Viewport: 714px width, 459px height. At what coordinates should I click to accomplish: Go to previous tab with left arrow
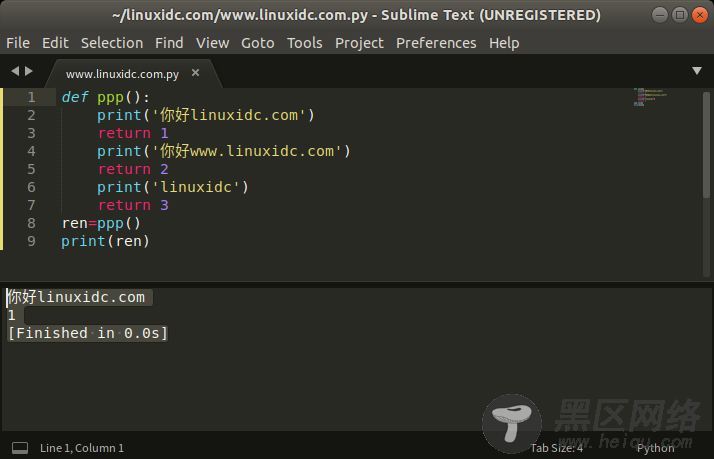15,71
